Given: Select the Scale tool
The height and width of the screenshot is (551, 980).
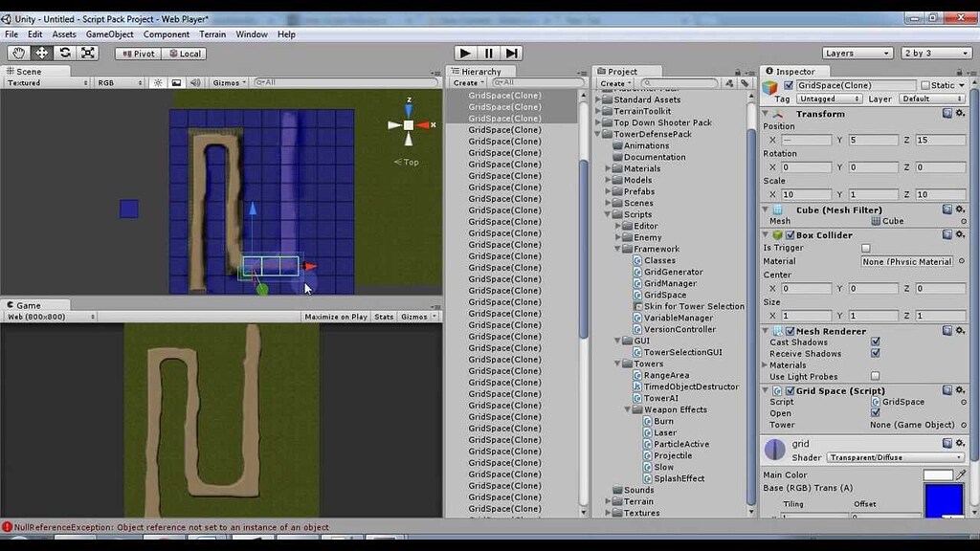Looking at the screenshot, I should pos(87,53).
